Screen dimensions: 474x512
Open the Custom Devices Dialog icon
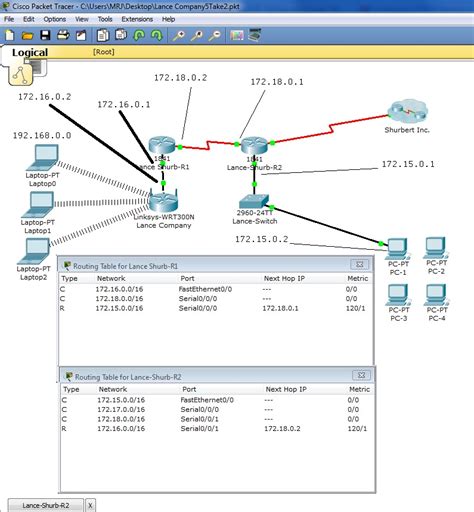tap(255, 35)
